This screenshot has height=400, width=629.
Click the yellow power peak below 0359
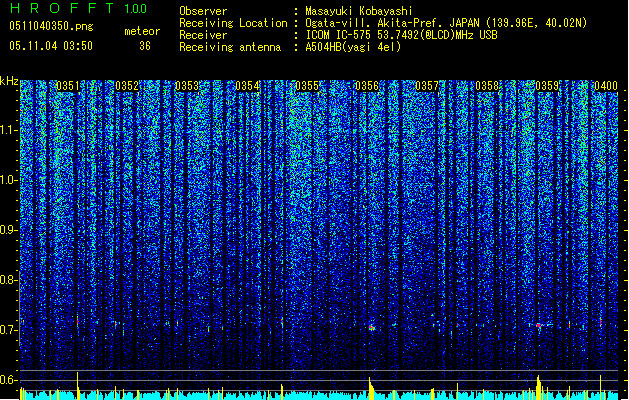(539, 387)
